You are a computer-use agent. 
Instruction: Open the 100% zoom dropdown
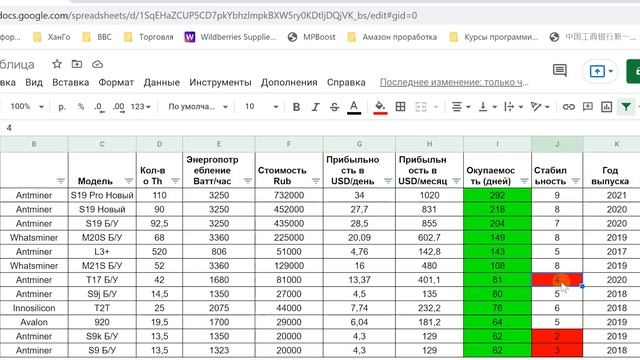[27, 107]
